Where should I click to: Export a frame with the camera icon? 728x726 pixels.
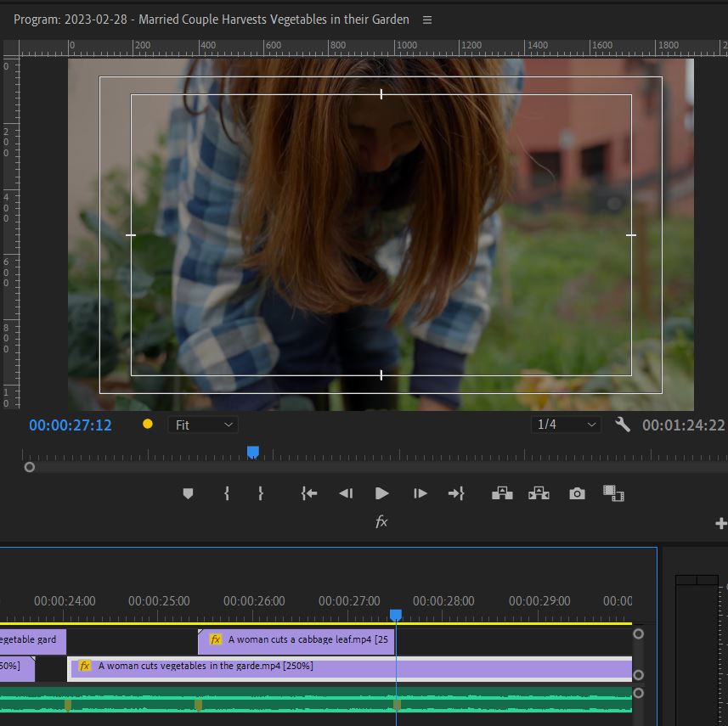577,493
